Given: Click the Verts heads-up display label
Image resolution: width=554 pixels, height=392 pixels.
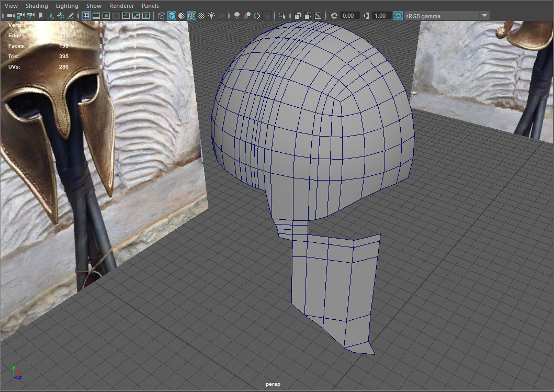Looking at the screenshot, I should (x=16, y=25).
